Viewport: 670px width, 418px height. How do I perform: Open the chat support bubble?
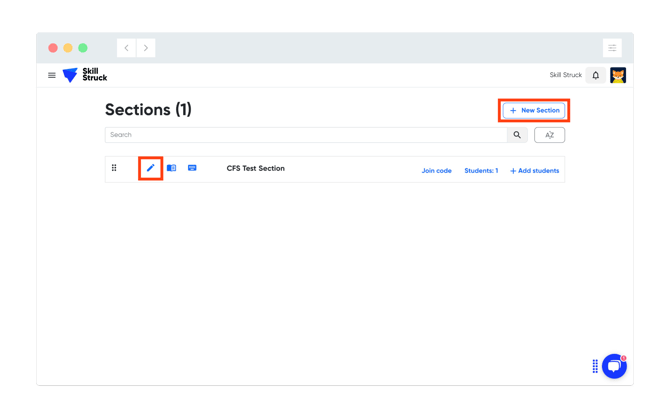point(614,366)
